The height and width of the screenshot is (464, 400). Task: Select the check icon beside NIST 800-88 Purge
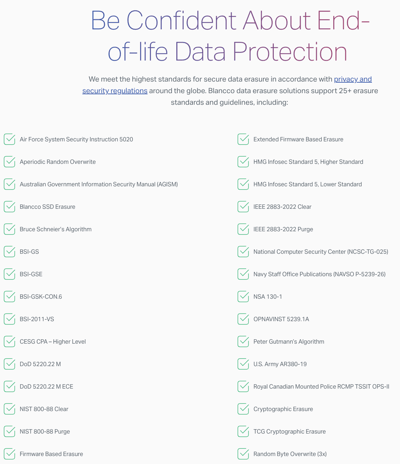(9, 431)
